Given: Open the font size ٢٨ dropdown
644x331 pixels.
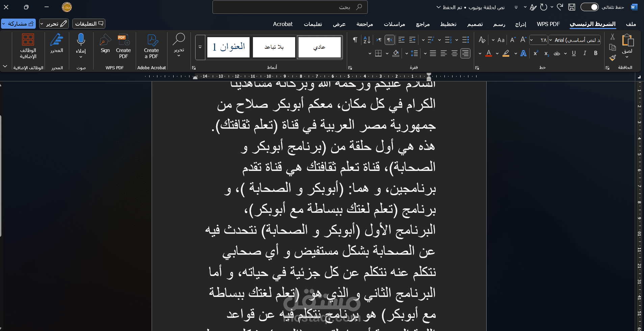Looking at the screenshot, I should pyautogui.click(x=532, y=40).
